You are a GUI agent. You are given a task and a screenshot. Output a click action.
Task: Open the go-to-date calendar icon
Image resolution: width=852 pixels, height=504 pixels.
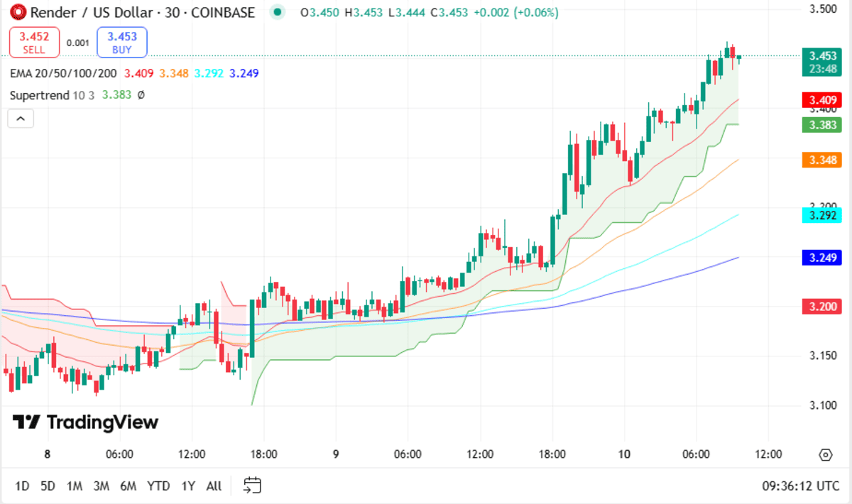(x=253, y=486)
